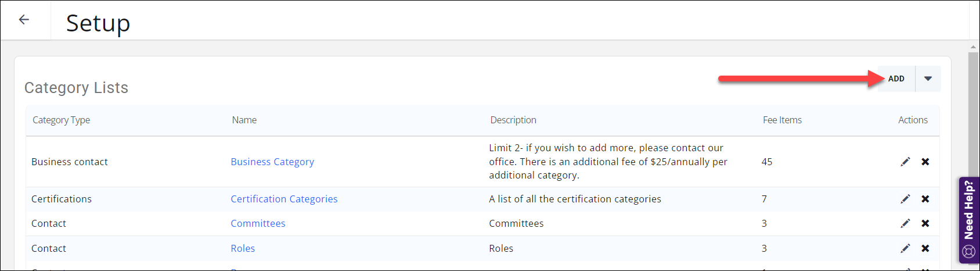Open the Certification Categories link
980x271 pixels.
(x=284, y=199)
